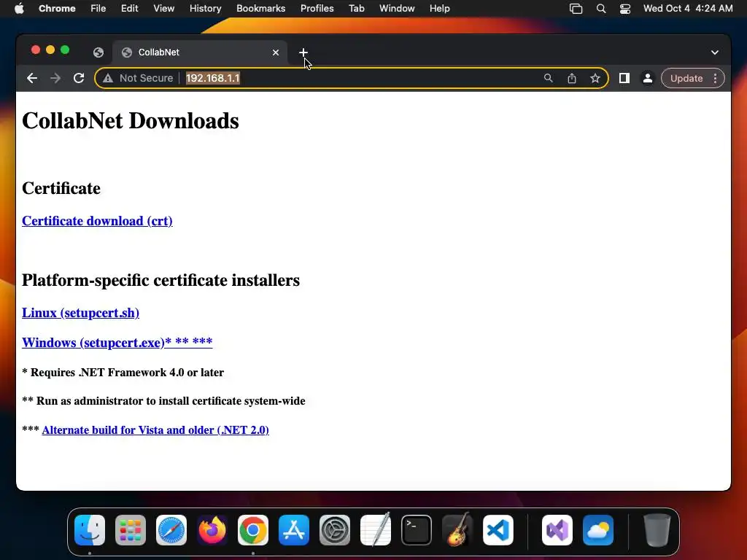747x560 pixels.
Task: Expand the tab search chevron
Action: tap(715, 52)
